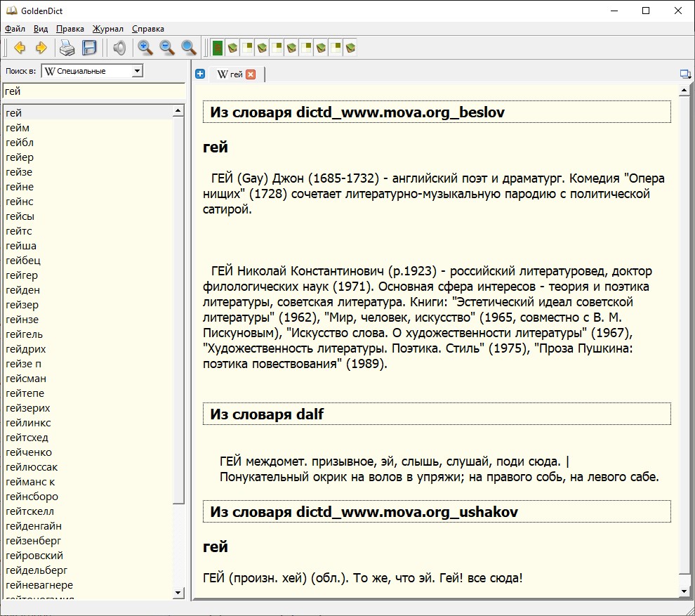The image size is (695, 616).
Task: Toggle the last book-shaped dictionary icon
Action: click(x=350, y=48)
